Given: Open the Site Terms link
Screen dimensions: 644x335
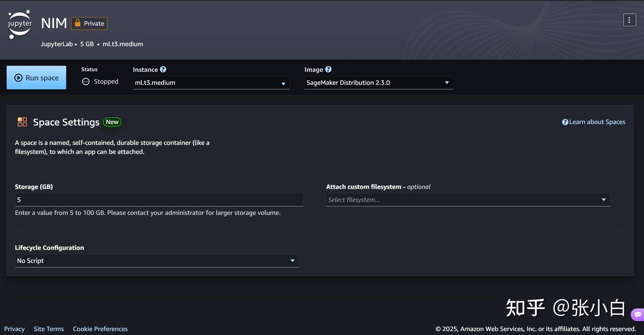Looking at the screenshot, I should pos(49,329).
